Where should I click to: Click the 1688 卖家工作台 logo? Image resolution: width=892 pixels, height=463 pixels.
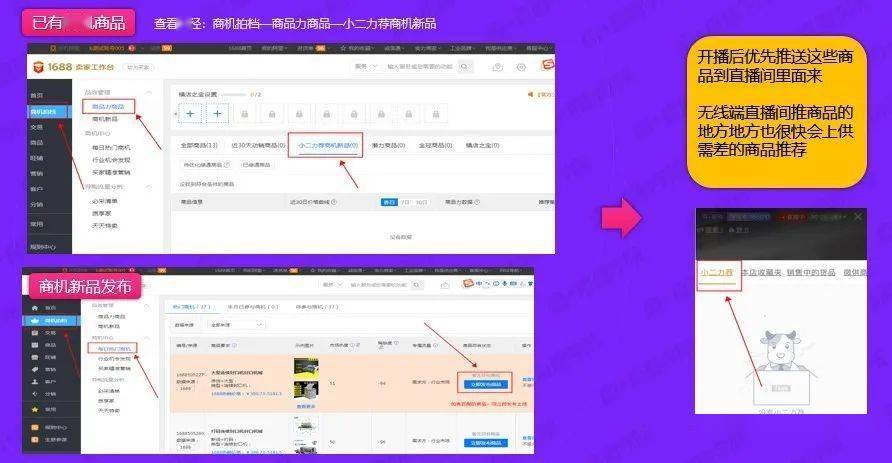pyautogui.click(x=74, y=67)
